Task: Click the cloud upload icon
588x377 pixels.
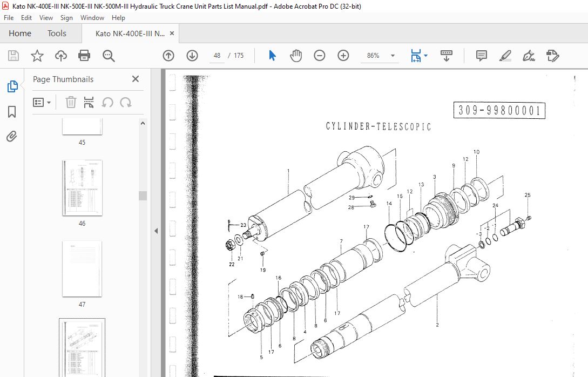Action: coord(61,56)
